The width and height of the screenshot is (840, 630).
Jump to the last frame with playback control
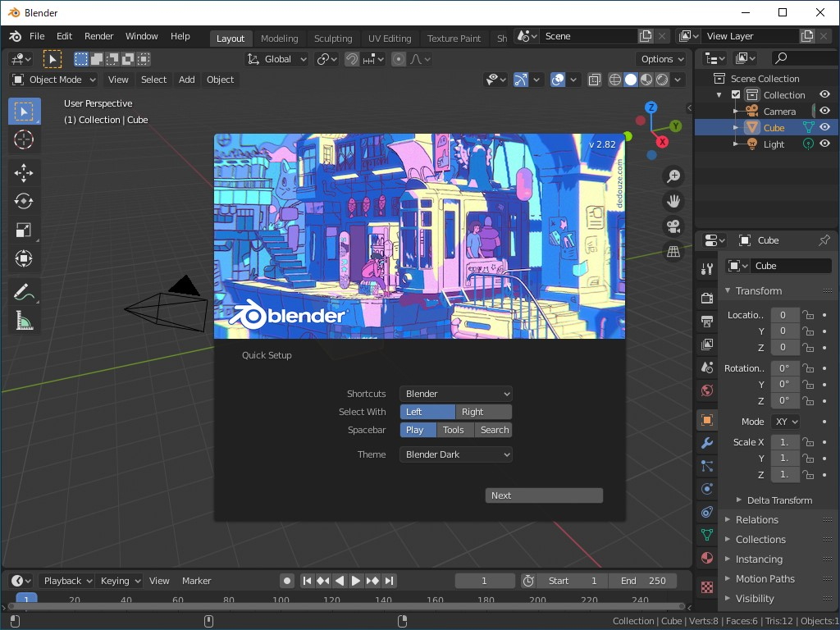tap(389, 580)
